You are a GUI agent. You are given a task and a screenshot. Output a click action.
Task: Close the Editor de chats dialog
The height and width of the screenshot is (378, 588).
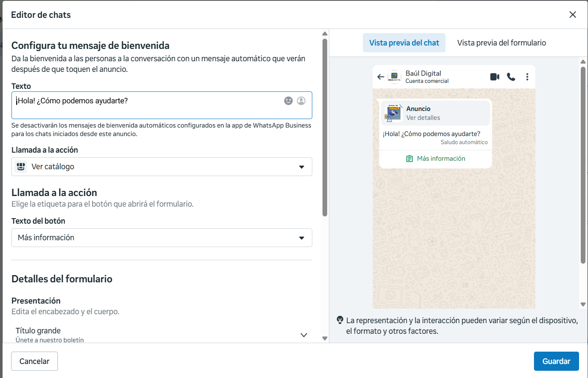[573, 15]
